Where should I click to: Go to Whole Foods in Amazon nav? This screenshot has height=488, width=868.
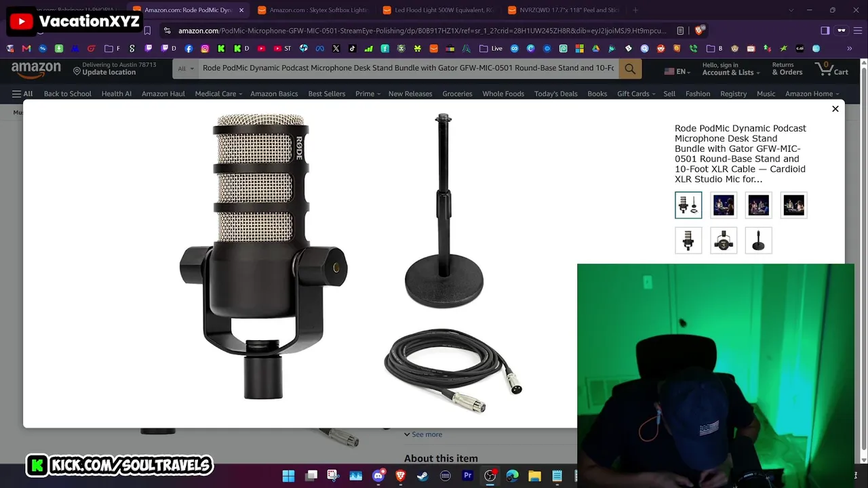pos(503,94)
